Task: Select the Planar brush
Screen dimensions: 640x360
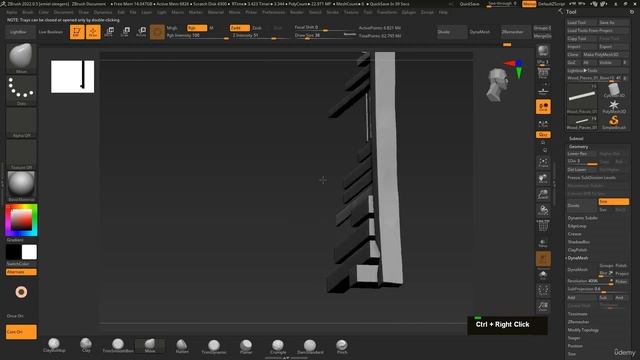Action: 246,346
